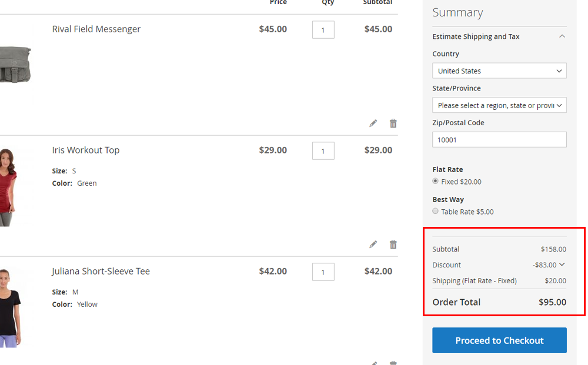Select Fixed $20.00 flat rate shipping
This screenshot has height=365, width=588.
click(x=435, y=181)
